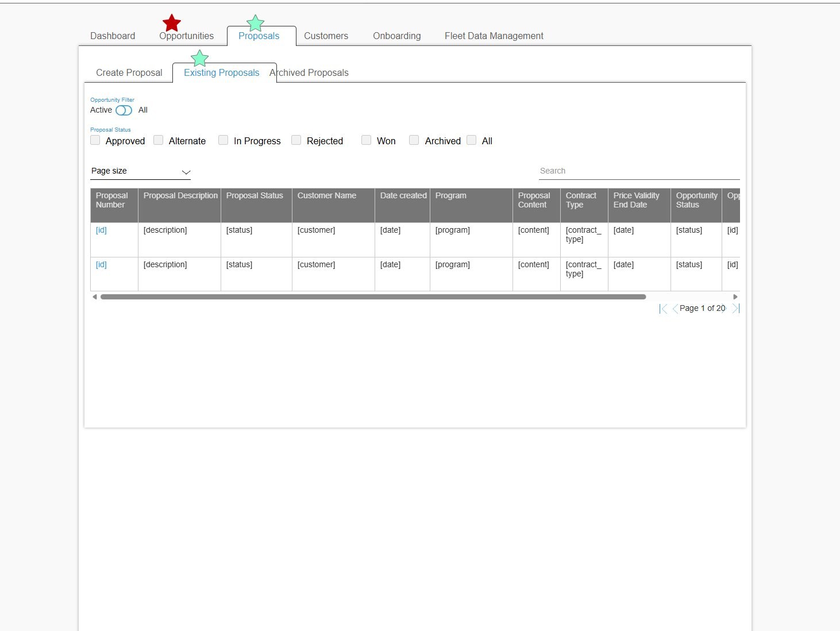The height and width of the screenshot is (631, 840).
Task: Open the Dashboard tab
Action: point(113,36)
